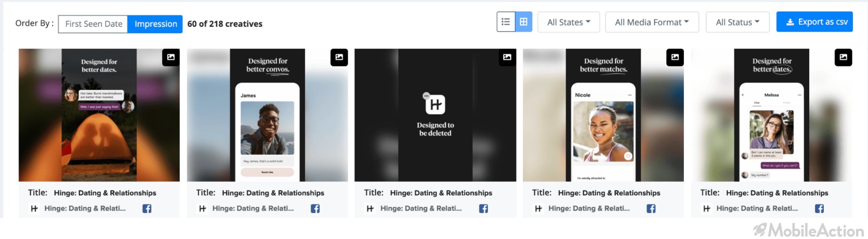Export creatives as csv
Screen dimensions: 868x239
click(815, 22)
